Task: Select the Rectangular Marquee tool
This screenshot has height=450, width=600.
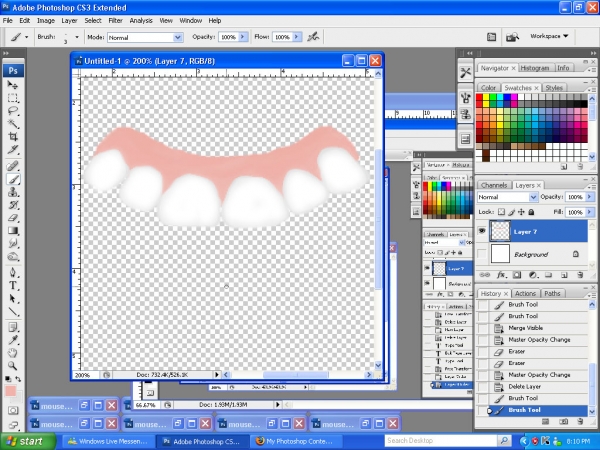Action: tap(13, 98)
